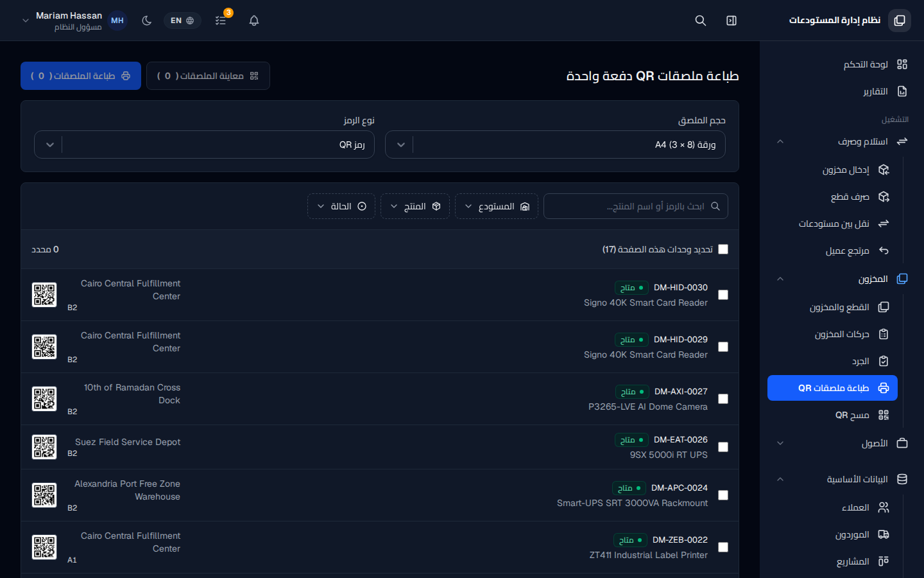924x578 pixels.
Task: Open إدخال مخزون in the sidebar
Action: coord(833,170)
